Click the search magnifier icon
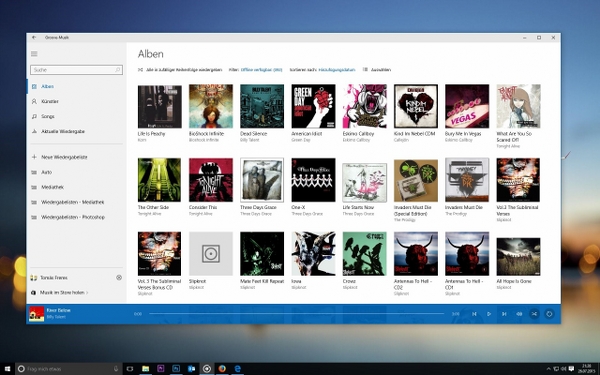This screenshot has width=600, height=375. (x=118, y=70)
